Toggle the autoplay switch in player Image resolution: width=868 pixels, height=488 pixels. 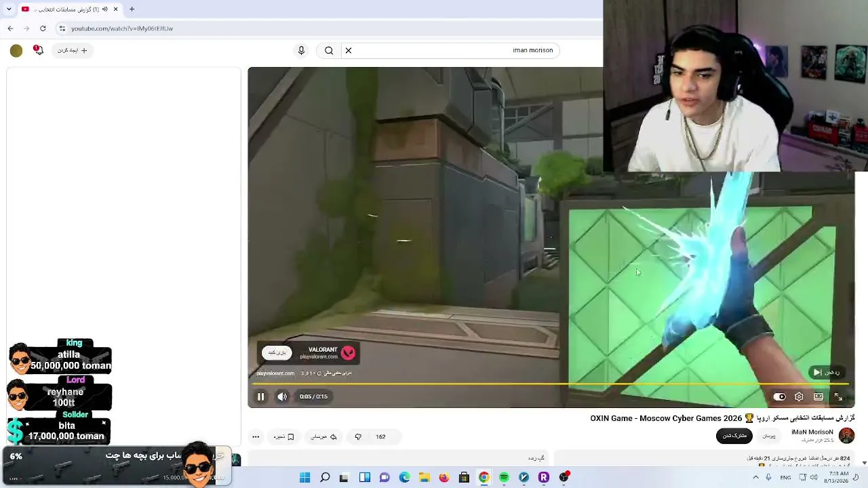pyautogui.click(x=780, y=396)
